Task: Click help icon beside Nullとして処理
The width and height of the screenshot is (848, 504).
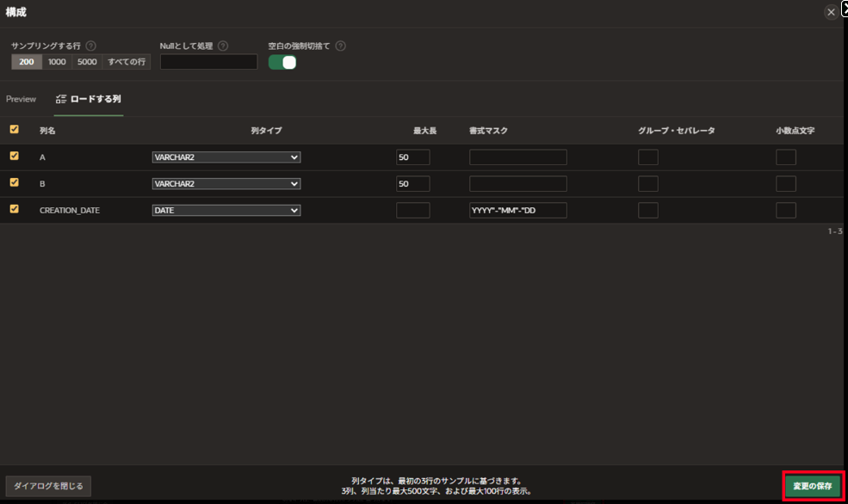Action: point(223,46)
